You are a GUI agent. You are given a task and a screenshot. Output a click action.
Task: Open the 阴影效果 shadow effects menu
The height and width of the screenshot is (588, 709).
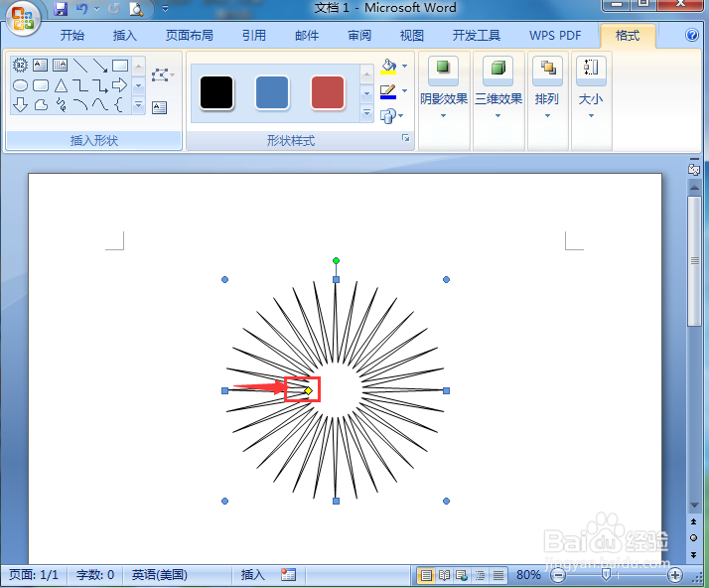pos(444,88)
